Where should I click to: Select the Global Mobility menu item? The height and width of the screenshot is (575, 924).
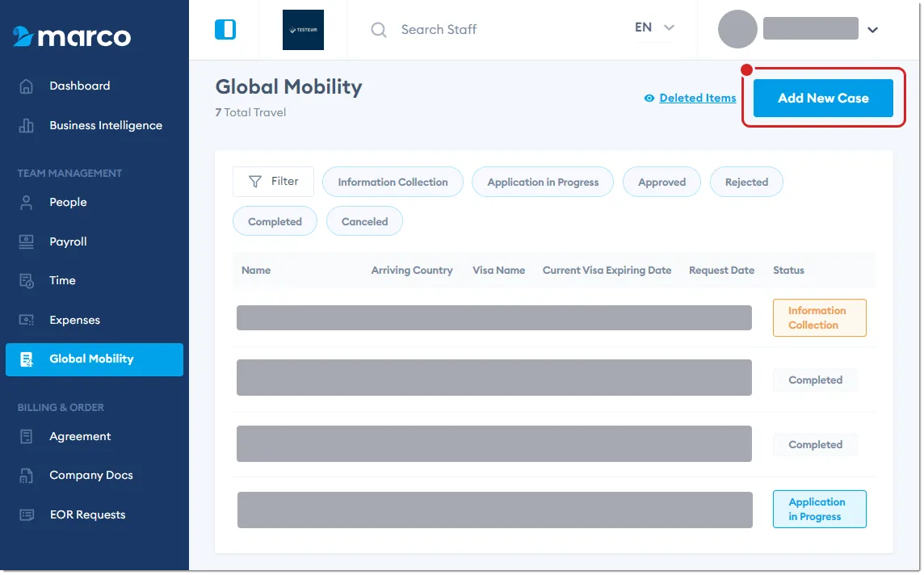pyautogui.click(x=94, y=359)
